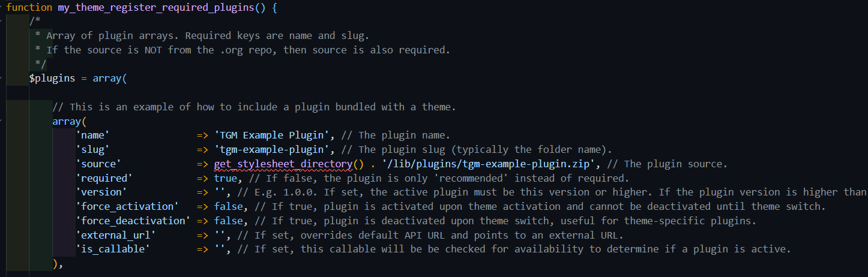
Task: Click the 'source' array key
Action: [98, 164]
